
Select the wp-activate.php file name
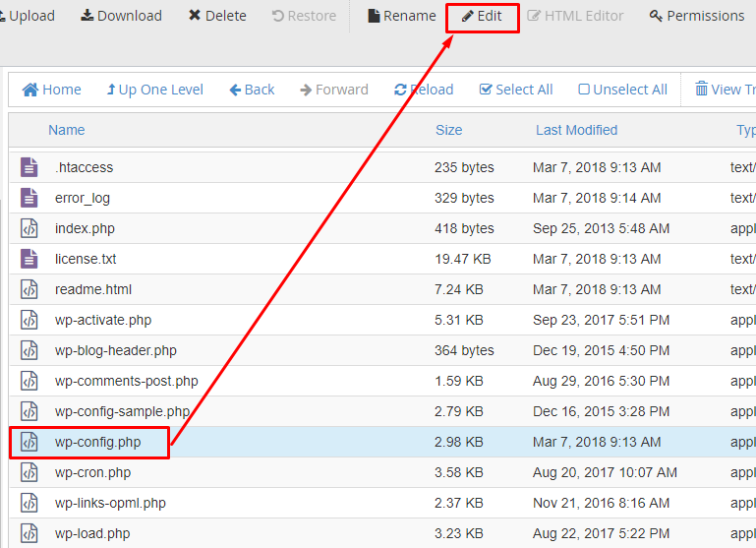tap(103, 321)
